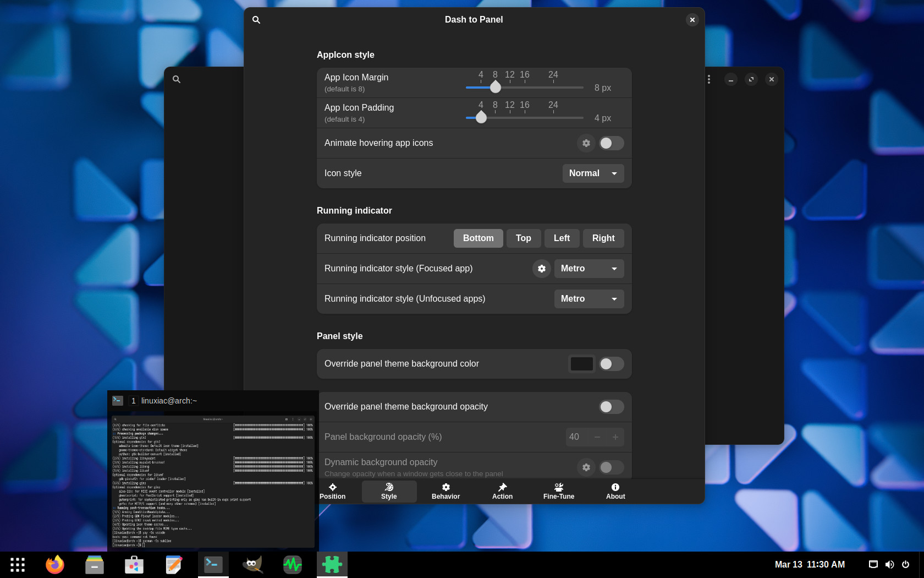Click the terminal window preview thumbnail
924x578 pixels.
213,482
